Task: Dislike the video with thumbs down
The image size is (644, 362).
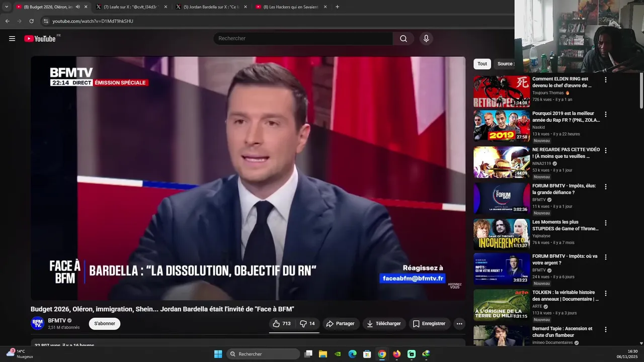Action: tap(307, 324)
